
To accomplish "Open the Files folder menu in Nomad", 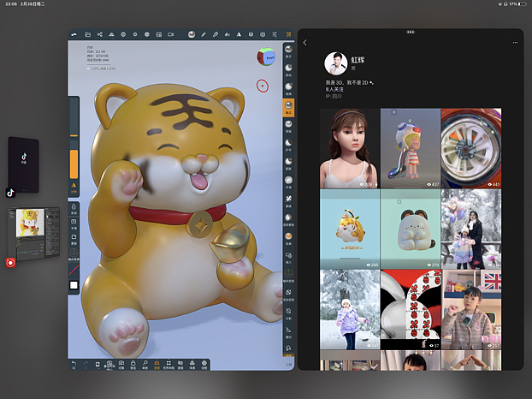I will [x=88, y=34].
